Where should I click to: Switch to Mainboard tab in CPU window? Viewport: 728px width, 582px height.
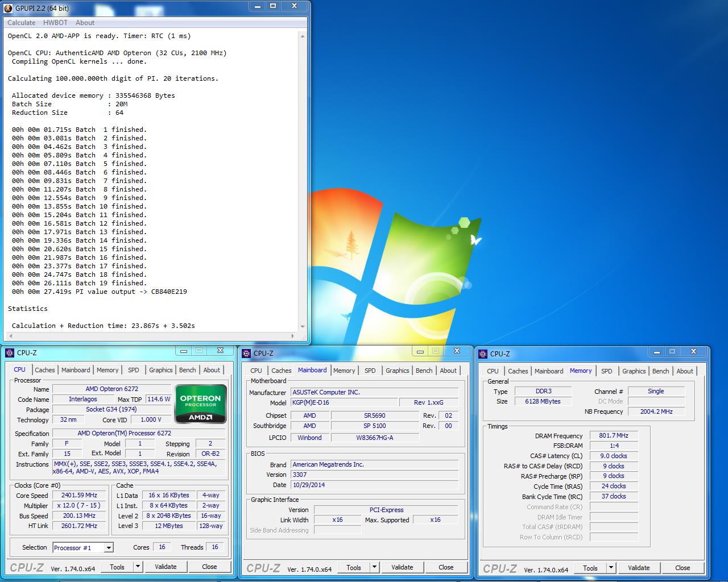point(76,370)
